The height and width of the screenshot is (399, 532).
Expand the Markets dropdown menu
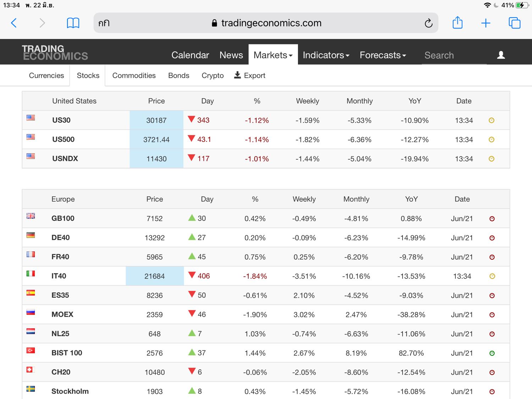pos(273,55)
